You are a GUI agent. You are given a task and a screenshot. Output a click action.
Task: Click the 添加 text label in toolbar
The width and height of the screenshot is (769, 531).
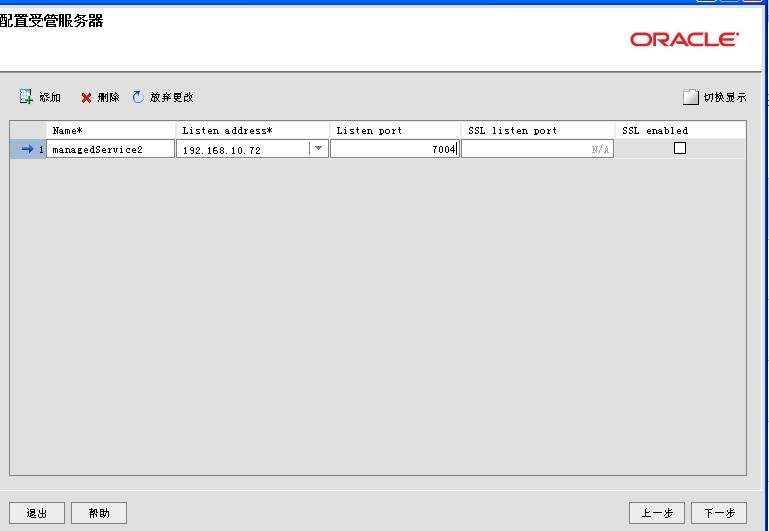tap(50, 97)
